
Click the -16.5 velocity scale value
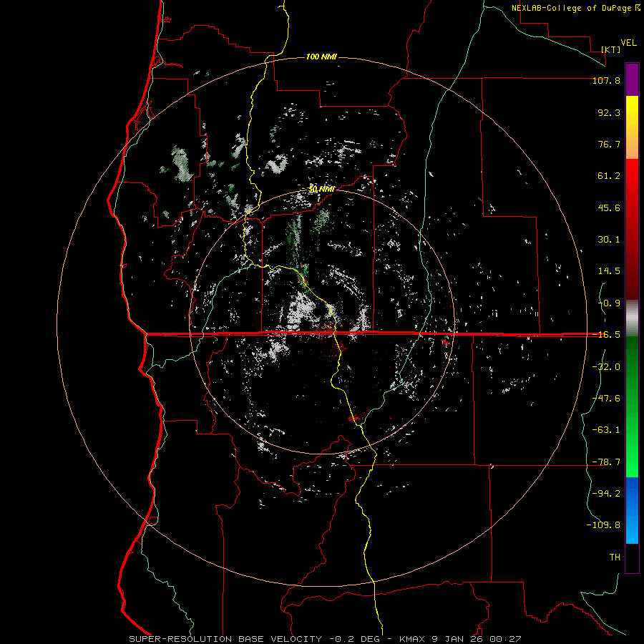(606, 335)
